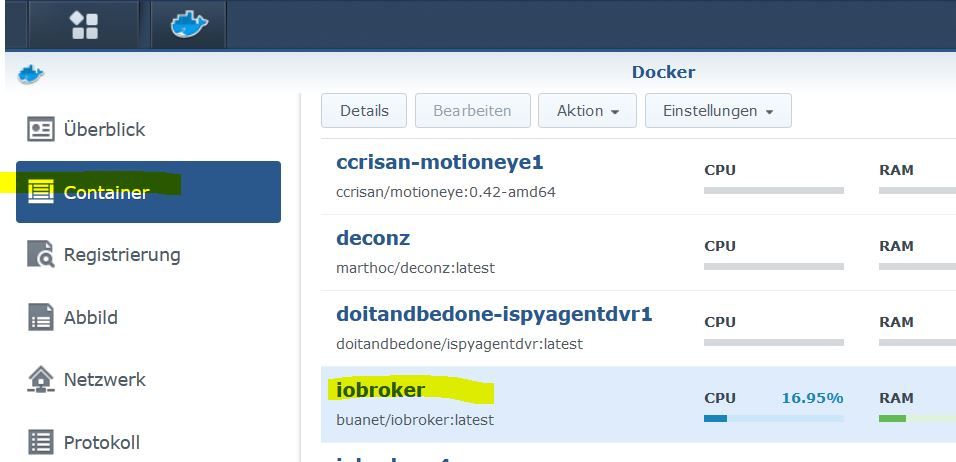
Task: Switch to the Container section
Action: point(148,192)
